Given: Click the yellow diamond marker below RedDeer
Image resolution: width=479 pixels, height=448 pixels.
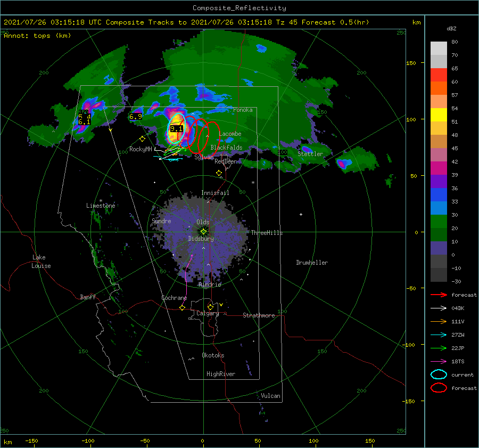Looking at the screenshot, I should 219,173.
